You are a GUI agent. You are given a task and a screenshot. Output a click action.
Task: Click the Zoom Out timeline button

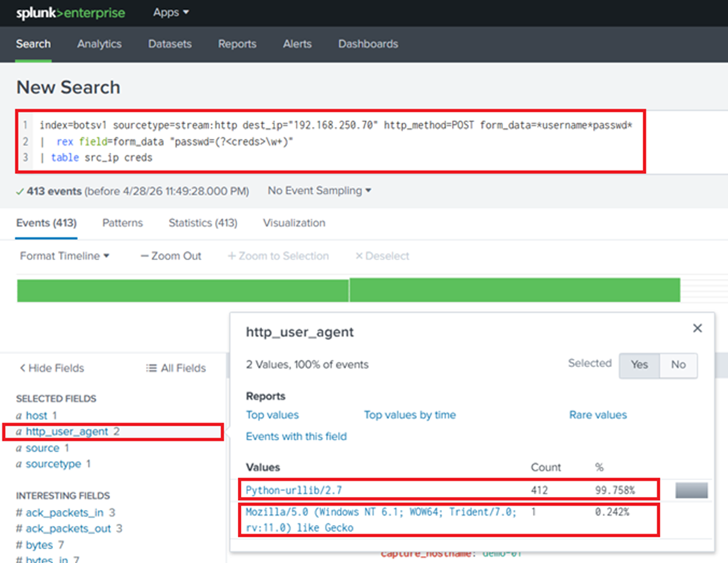[171, 256]
